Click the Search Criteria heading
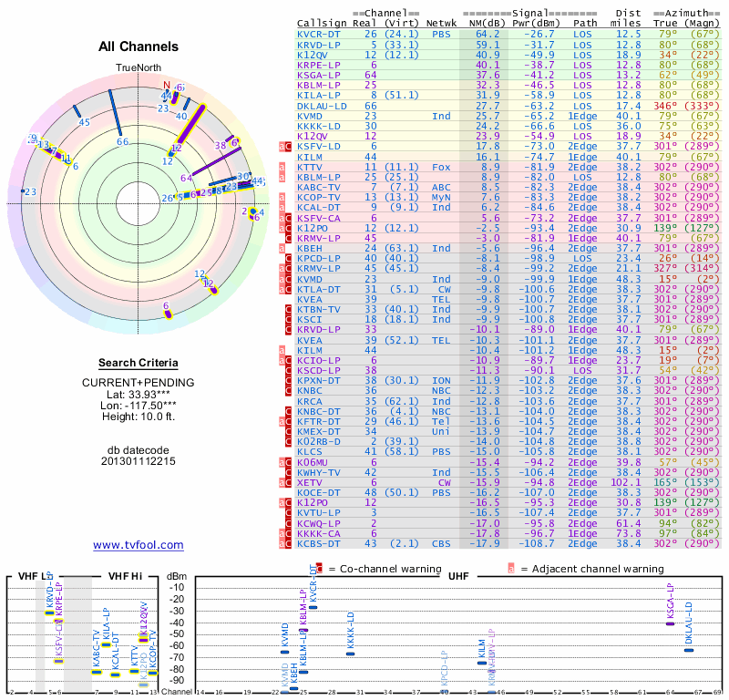The width and height of the screenshot is (729, 700). pos(139,363)
